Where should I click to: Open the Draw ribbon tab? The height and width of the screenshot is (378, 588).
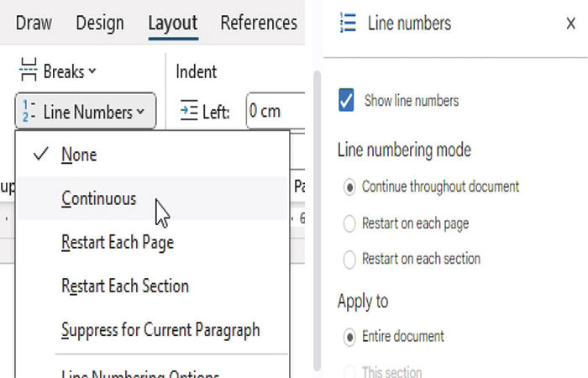[34, 23]
